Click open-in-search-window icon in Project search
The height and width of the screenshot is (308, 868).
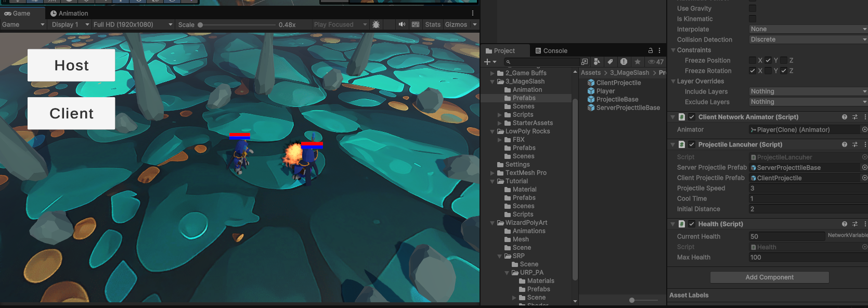click(x=585, y=62)
